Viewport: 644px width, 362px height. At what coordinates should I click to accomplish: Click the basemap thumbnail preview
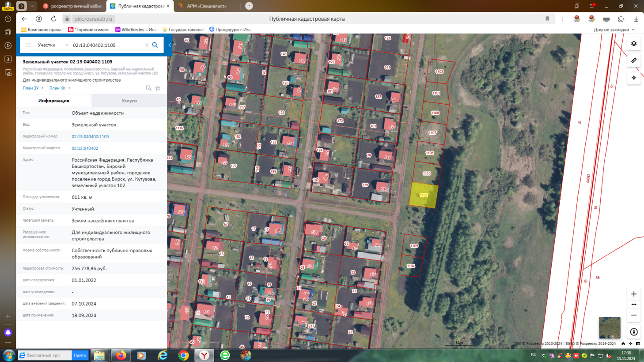pyautogui.click(x=610, y=328)
